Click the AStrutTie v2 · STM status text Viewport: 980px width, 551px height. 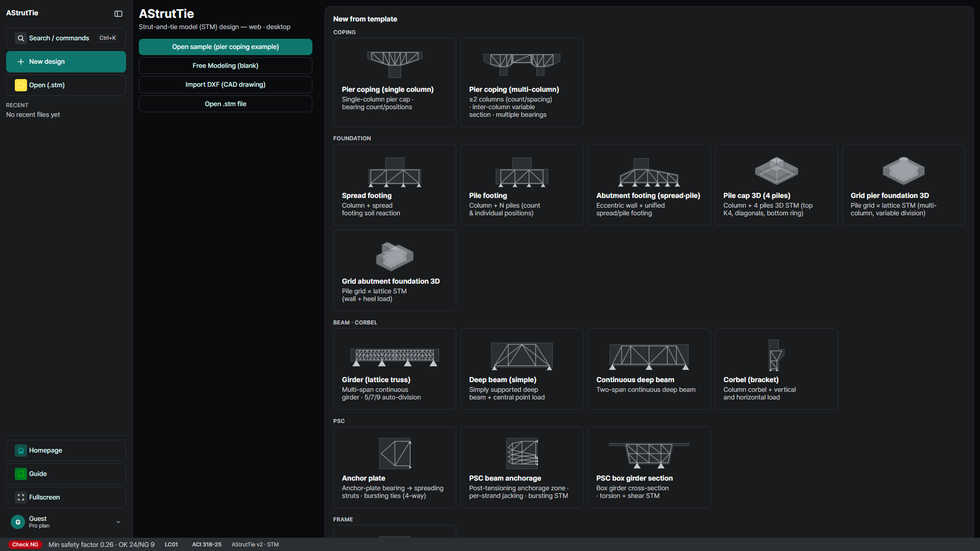(255, 545)
